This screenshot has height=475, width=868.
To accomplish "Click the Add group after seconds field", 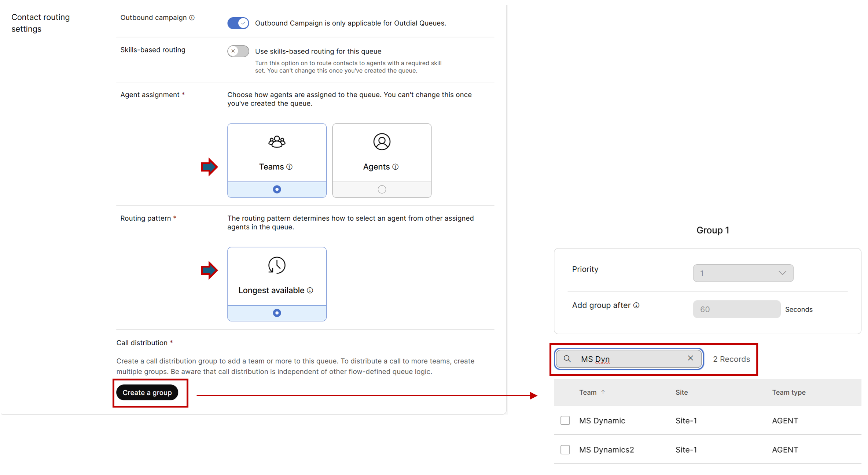I will [x=736, y=309].
